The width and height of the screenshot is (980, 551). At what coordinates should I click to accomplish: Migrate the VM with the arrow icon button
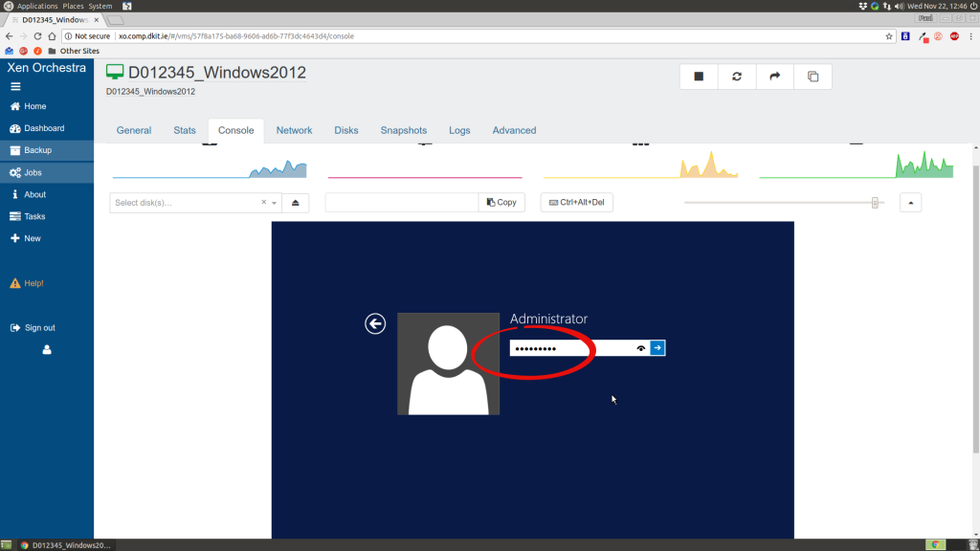pyautogui.click(x=775, y=77)
